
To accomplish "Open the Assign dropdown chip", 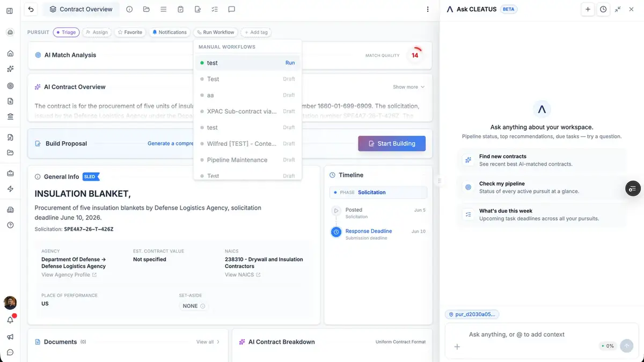I will [97, 32].
